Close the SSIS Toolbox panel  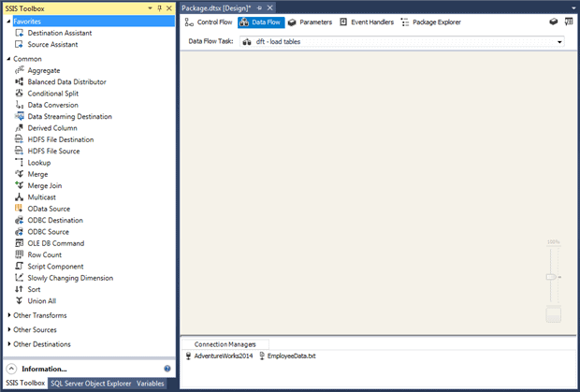(x=169, y=8)
